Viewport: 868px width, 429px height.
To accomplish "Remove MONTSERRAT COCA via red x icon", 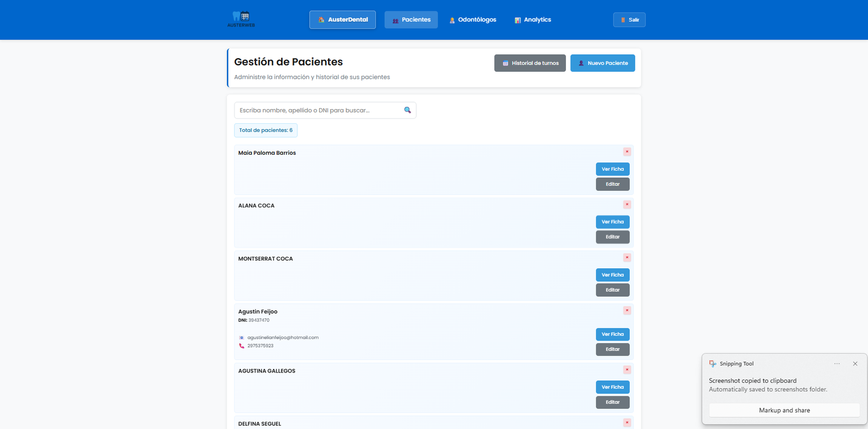I will (x=627, y=257).
